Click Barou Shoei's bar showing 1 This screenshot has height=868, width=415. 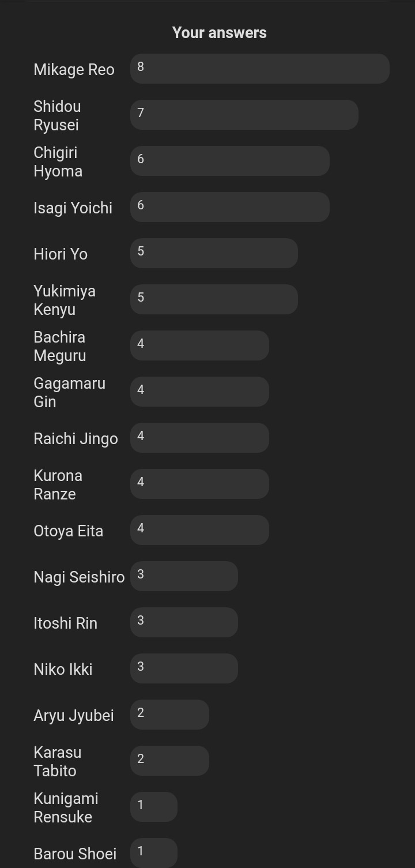(154, 853)
